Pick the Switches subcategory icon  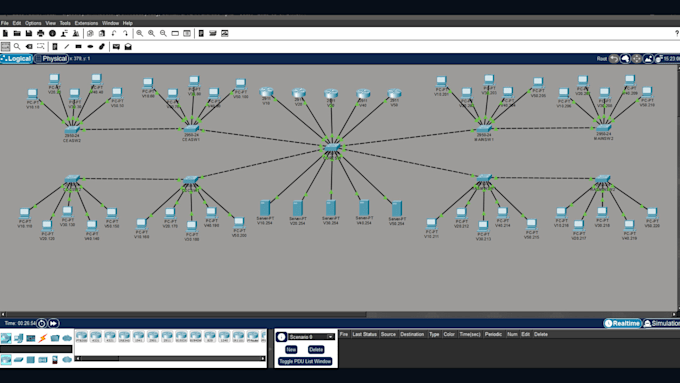coord(18,360)
